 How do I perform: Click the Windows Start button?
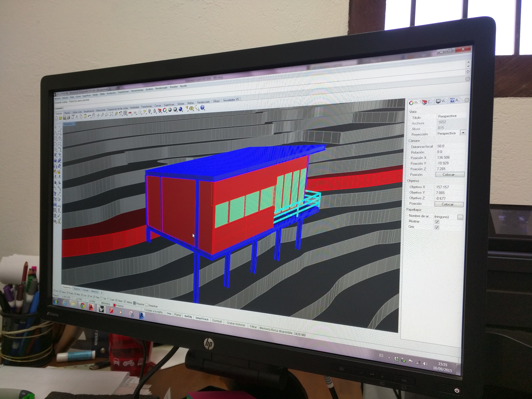pos(56,301)
